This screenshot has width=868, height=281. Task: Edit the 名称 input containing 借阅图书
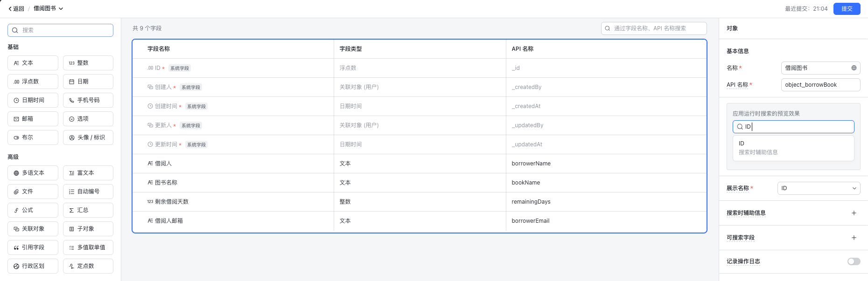coord(821,68)
